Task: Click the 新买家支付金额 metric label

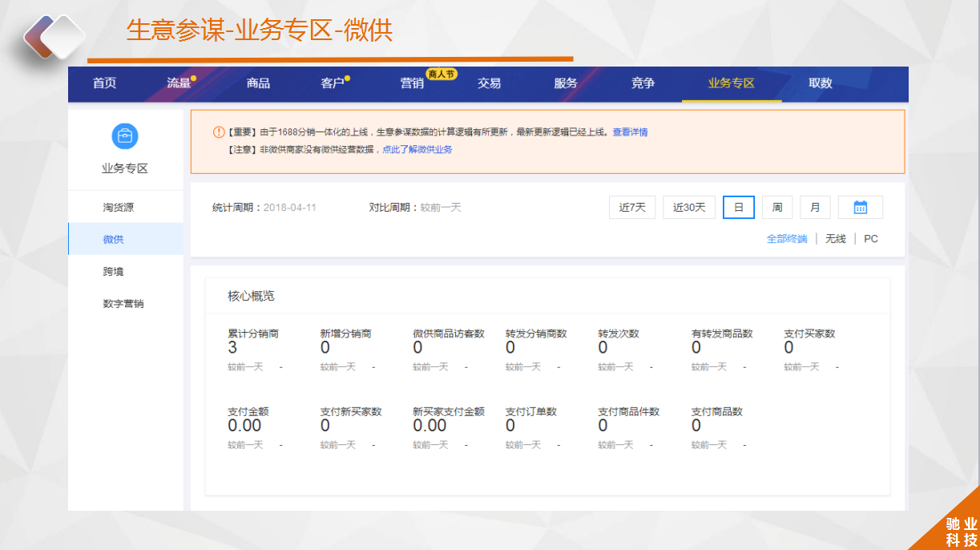Action: (x=449, y=411)
